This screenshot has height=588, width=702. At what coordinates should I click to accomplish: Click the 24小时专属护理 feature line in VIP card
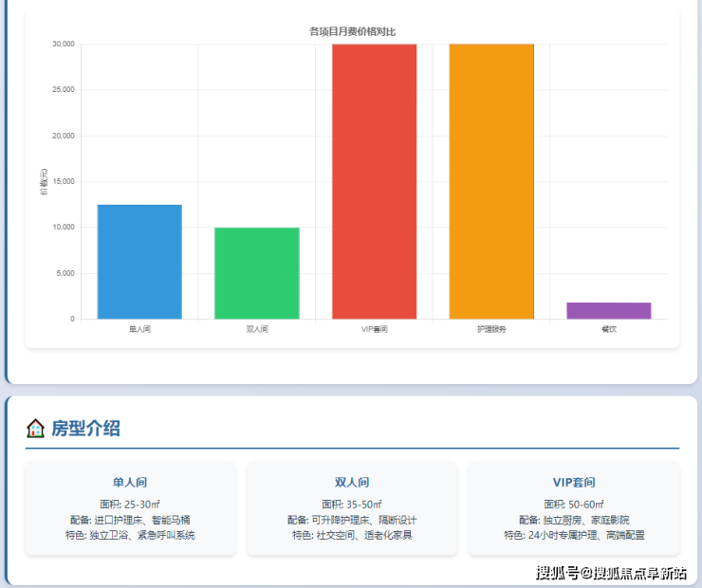pos(574,535)
